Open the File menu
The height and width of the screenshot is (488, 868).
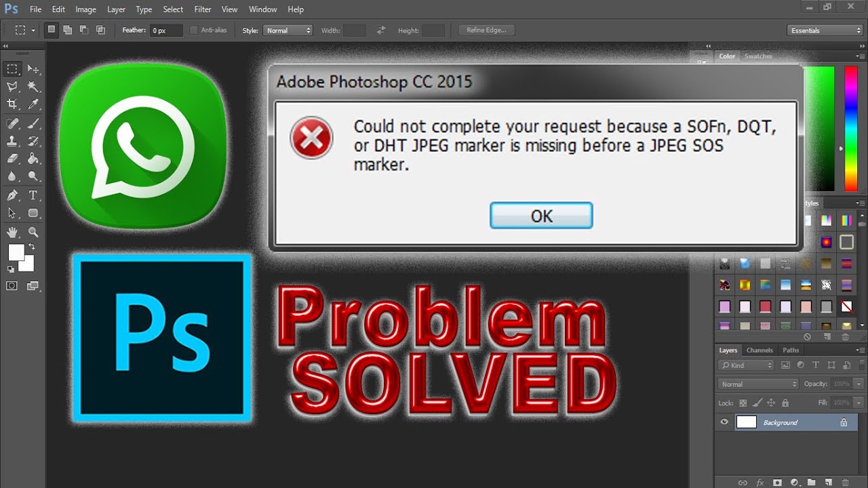point(36,9)
